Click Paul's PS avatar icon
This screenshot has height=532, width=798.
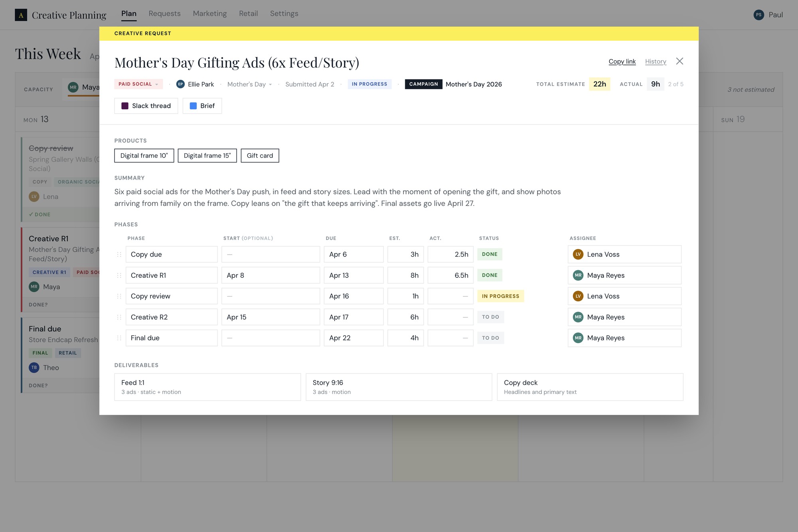click(758, 15)
